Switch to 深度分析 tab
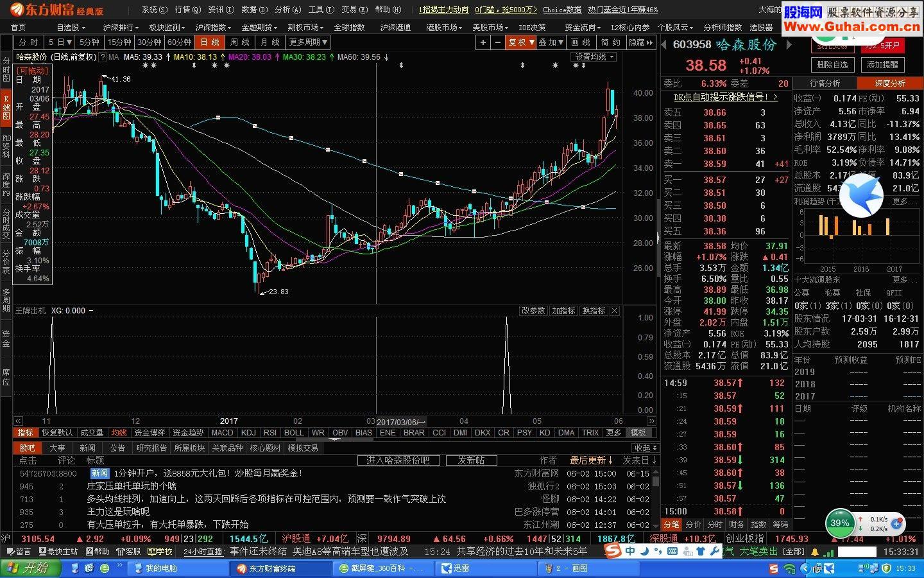 tap(890, 83)
